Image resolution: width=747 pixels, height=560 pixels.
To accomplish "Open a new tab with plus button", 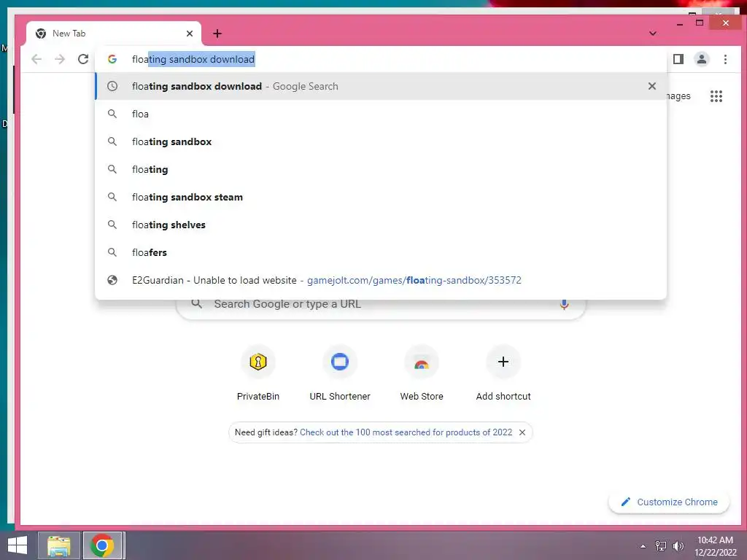I will click(217, 34).
